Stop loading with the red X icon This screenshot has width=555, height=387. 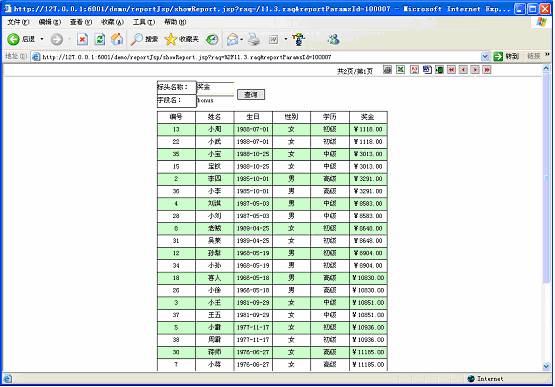click(82, 39)
